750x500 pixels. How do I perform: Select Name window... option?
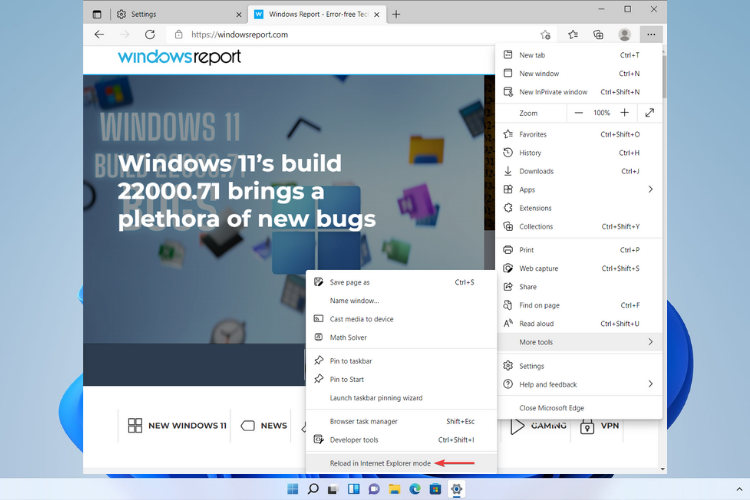[401, 300]
